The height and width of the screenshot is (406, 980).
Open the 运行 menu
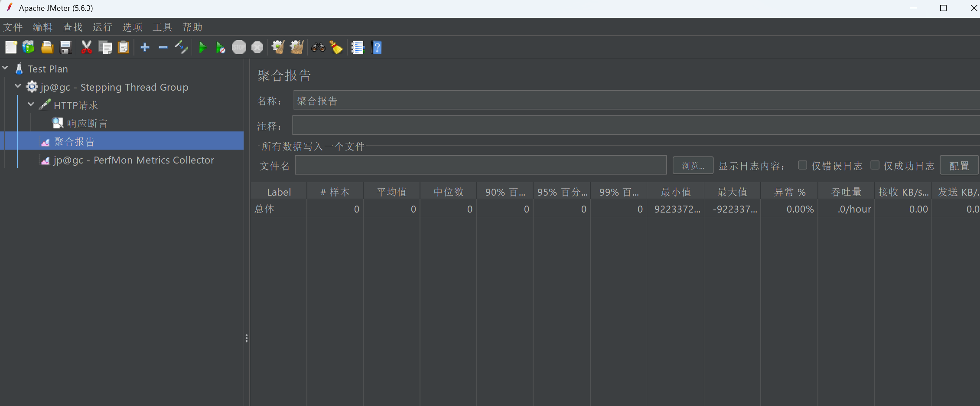103,27
